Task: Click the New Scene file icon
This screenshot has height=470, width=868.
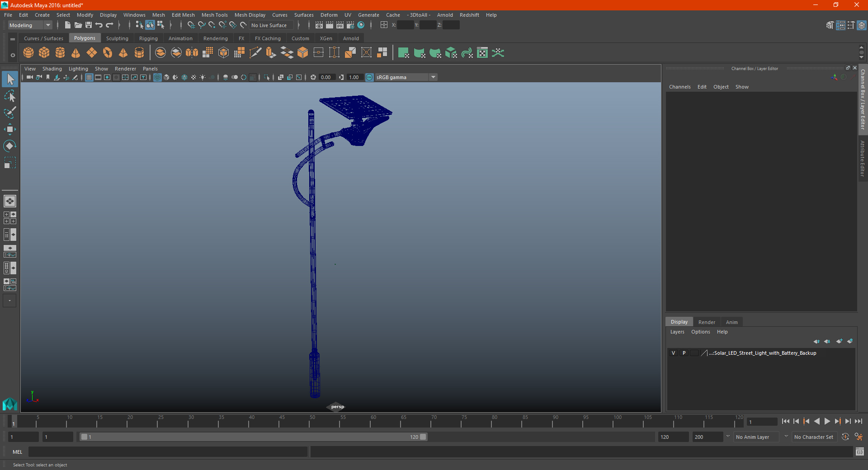Action: [67, 25]
